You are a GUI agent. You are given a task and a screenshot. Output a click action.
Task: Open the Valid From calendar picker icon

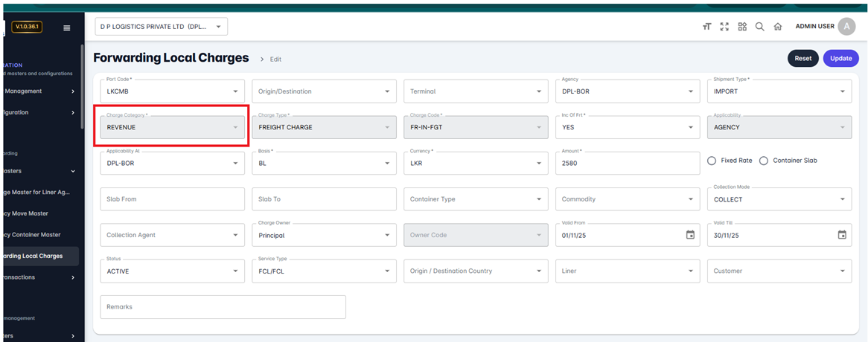coord(690,235)
